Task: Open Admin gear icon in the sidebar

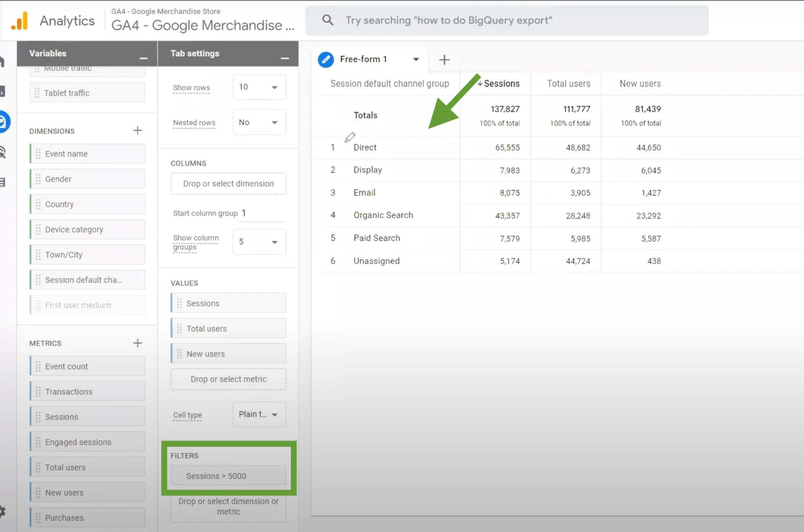Action: [2, 511]
